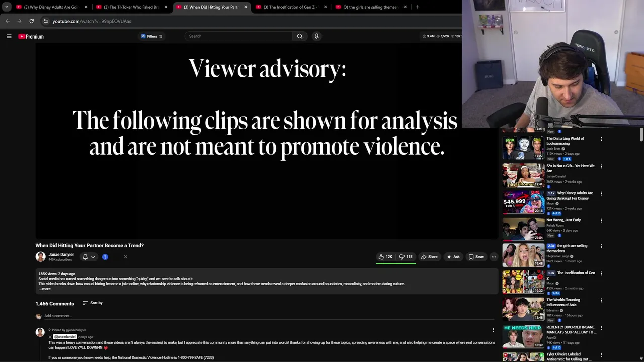The height and width of the screenshot is (362, 644).
Task: Toggle notification bell for Janae Danyiel
Action: pos(85,257)
